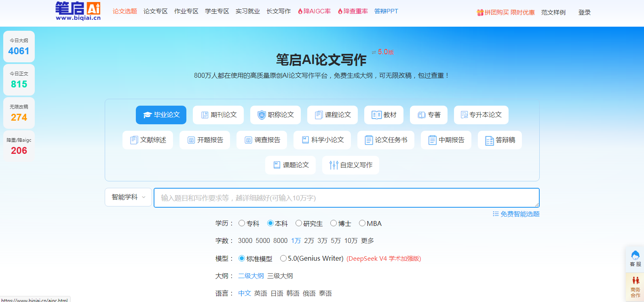Open the 智能学科 subject dropdown

(128, 197)
